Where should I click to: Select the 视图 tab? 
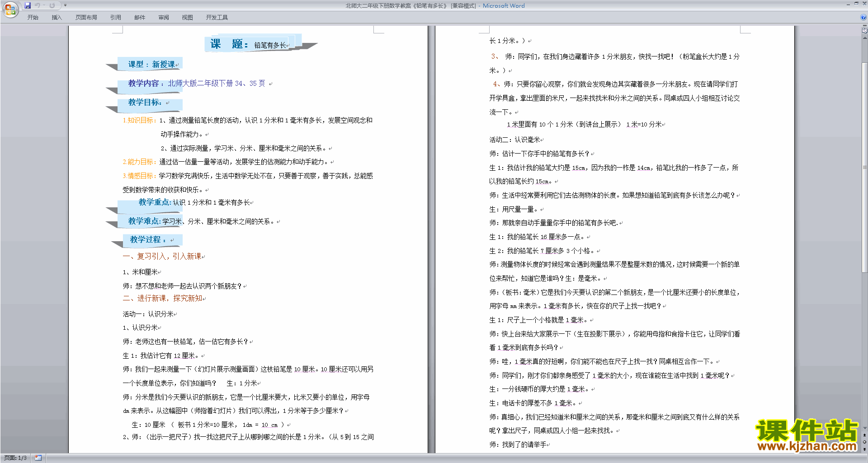tap(188, 18)
